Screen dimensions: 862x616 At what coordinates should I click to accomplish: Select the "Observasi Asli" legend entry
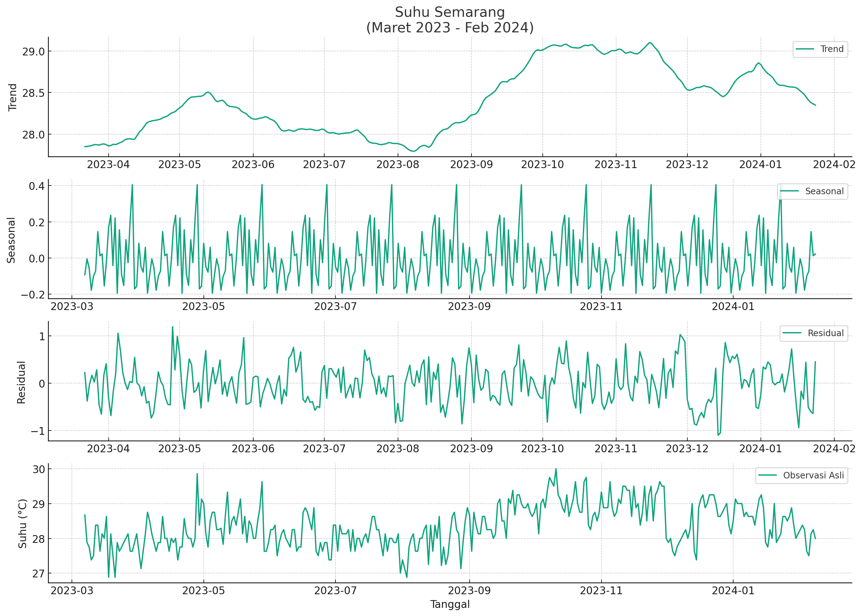pos(801,476)
